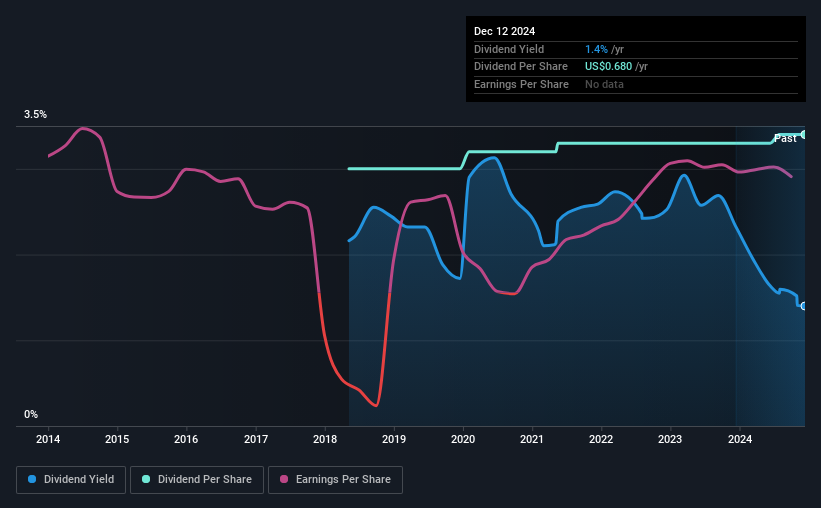Image resolution: width=821 pixels, height=508 pixels.
Task: Select the 2014 label on the time axis
Action: (48, 439)
